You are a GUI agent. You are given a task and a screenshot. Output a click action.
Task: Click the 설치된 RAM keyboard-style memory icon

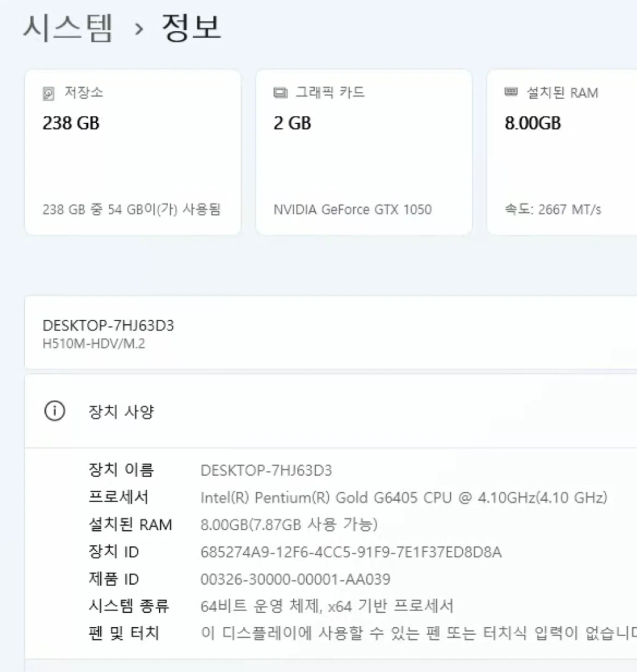510,92
